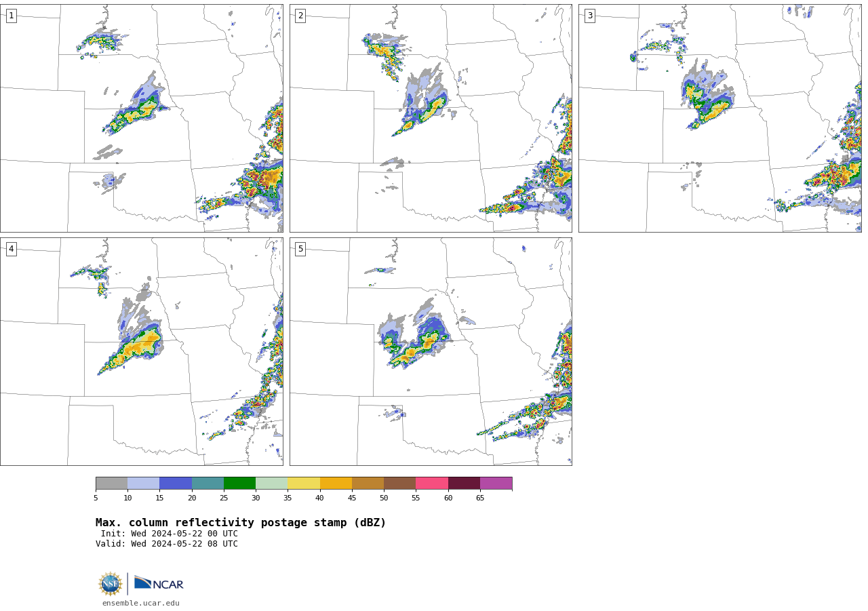The height and width of the screenshot is (611, 868).
Task: Click the Valid: Wed 2024-05-22 08 UTC text
Action: (167, 544)
